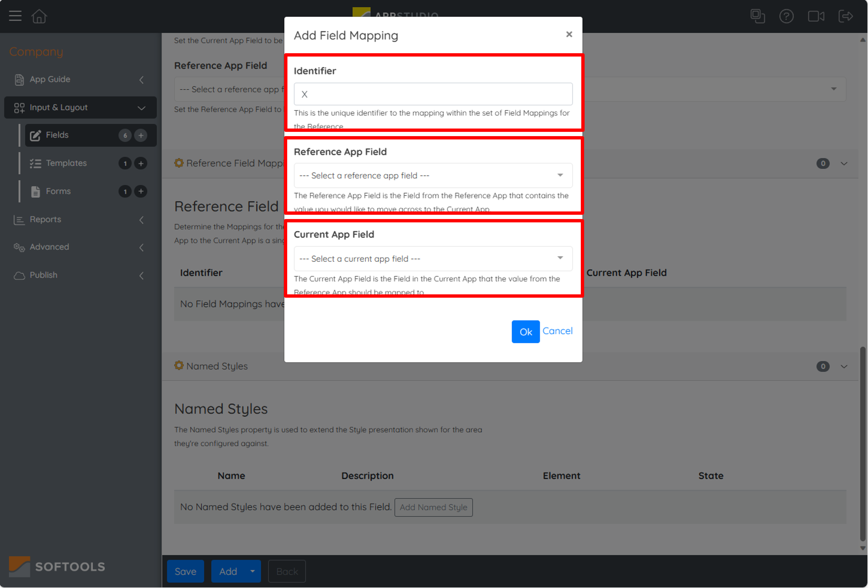The height and width of the screenshot is (588, 868).
Task: Open the Help icon top right
Action: [x=787, y=16]
